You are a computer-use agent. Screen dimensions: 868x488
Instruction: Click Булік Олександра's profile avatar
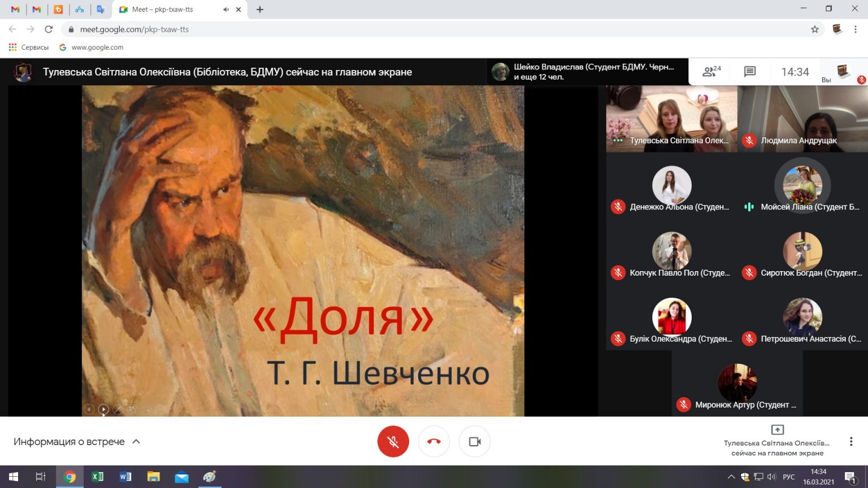click(671, 317)
